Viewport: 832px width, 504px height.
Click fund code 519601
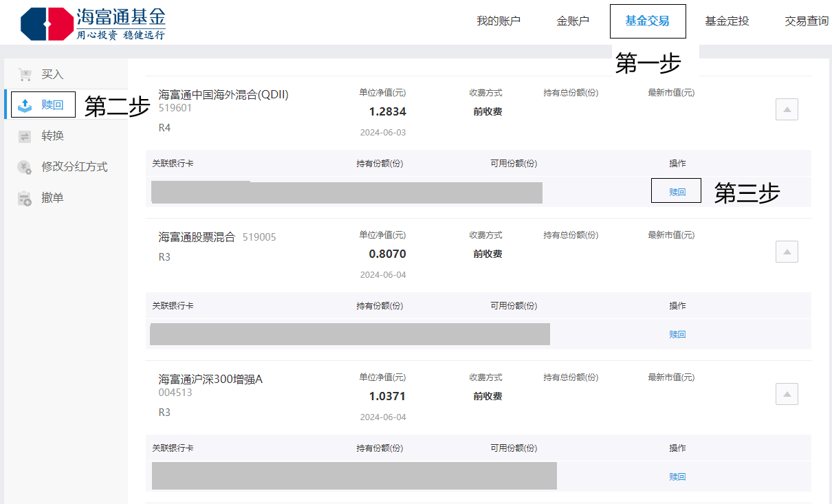pyautogui.click(x=175, y=108)
